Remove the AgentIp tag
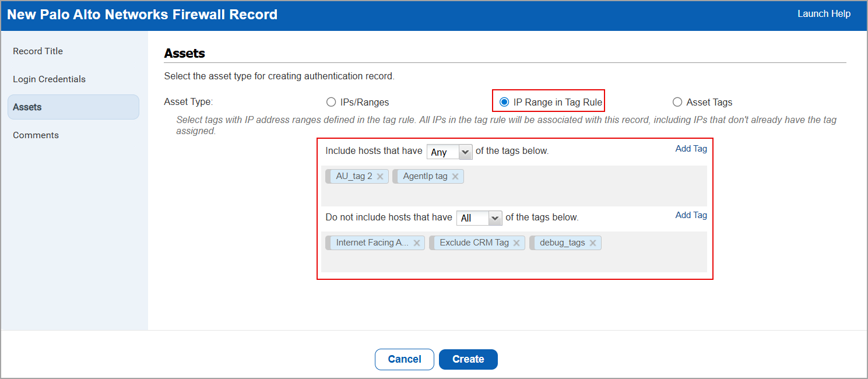The image size is (868, 379). pos(455,176)
